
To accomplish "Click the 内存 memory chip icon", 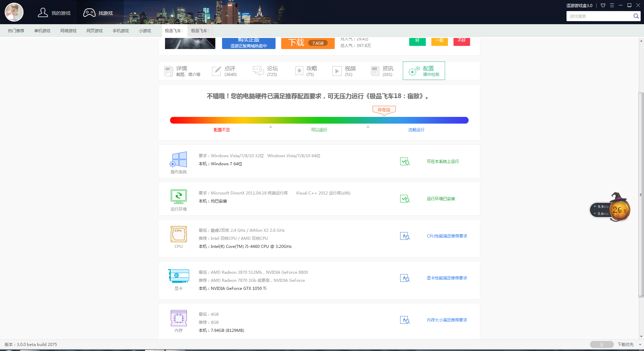I will (178, 318).
